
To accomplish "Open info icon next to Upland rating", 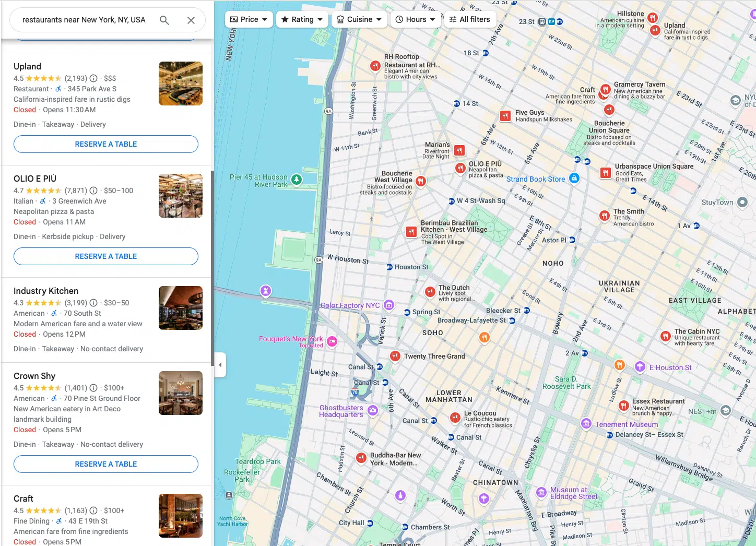I will pos(93,78).
